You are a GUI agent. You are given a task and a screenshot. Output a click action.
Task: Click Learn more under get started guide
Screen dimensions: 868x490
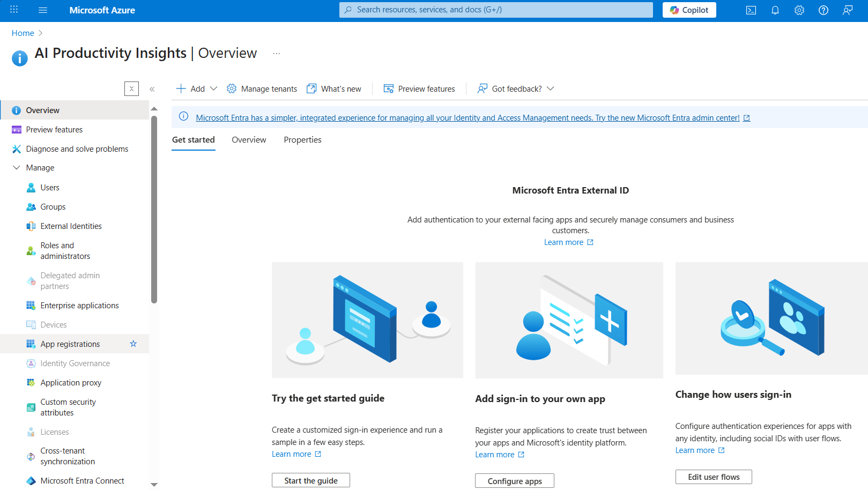click(296, 454)
